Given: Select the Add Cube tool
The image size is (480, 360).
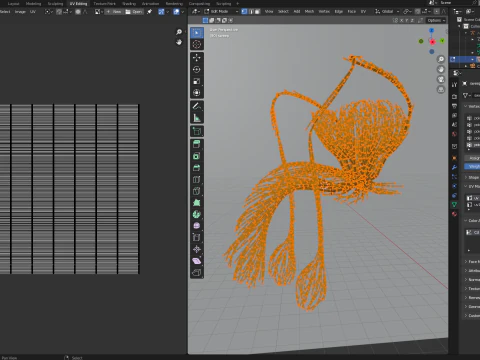Looking at the screenshot, I should (197, 131).
